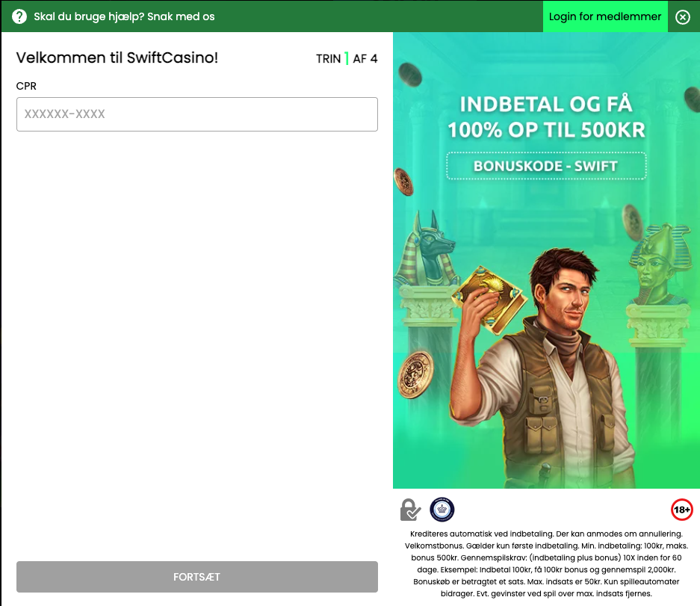Focus the CPR number input field
Screen dimensions: 700x606
pos(197,114)
